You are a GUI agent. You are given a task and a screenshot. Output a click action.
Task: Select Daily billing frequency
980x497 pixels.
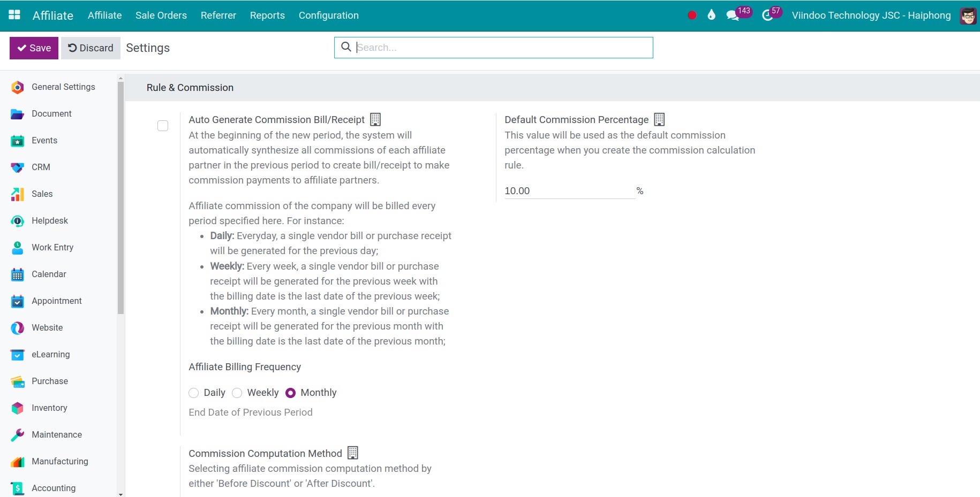tap(194, 393)
